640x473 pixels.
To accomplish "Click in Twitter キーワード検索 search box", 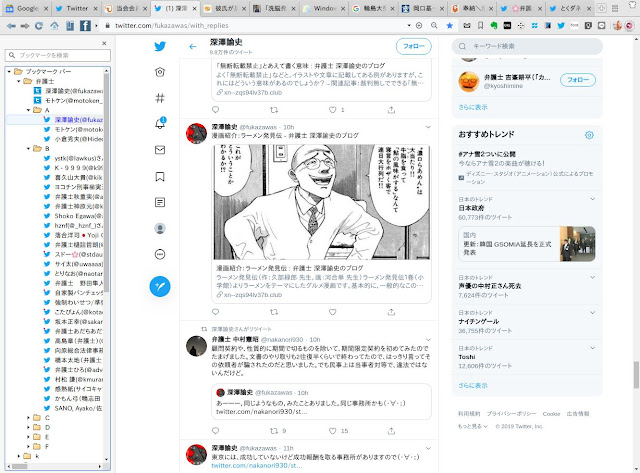I will click(527, 47).
